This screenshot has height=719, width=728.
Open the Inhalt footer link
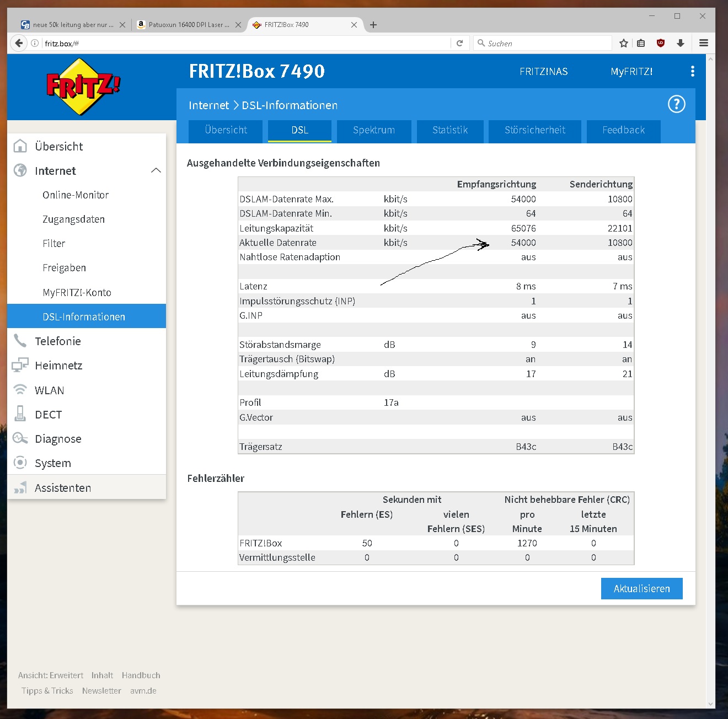tap(102, 675)
